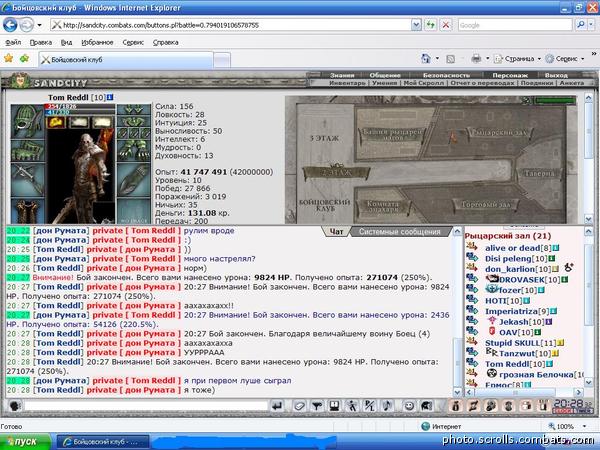Screen dimensions: 600x450
Task: Click the Бойцовский клуб browser tab
Action: point(126,60)
